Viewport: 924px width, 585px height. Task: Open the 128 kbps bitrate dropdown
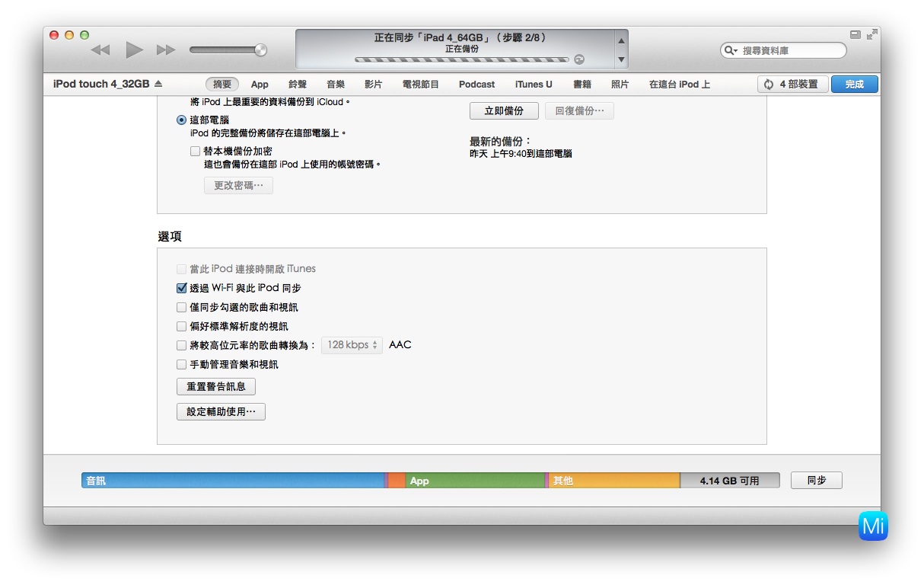pyautogui.click(x=352, y=345)
